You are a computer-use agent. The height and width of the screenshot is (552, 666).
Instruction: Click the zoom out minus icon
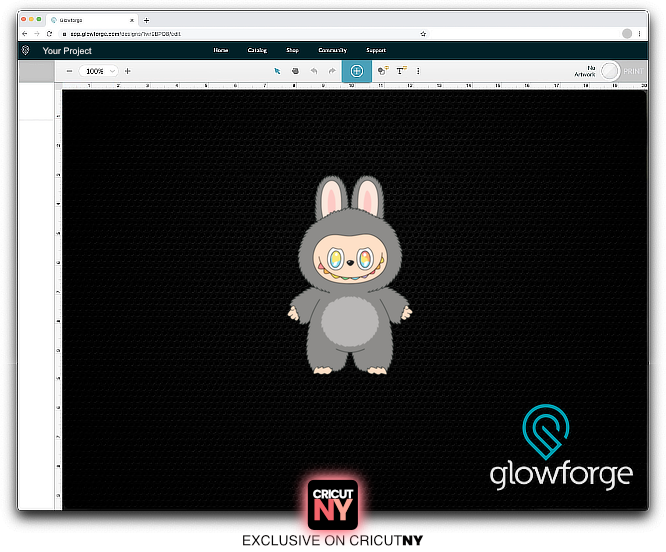pos(69,71)
